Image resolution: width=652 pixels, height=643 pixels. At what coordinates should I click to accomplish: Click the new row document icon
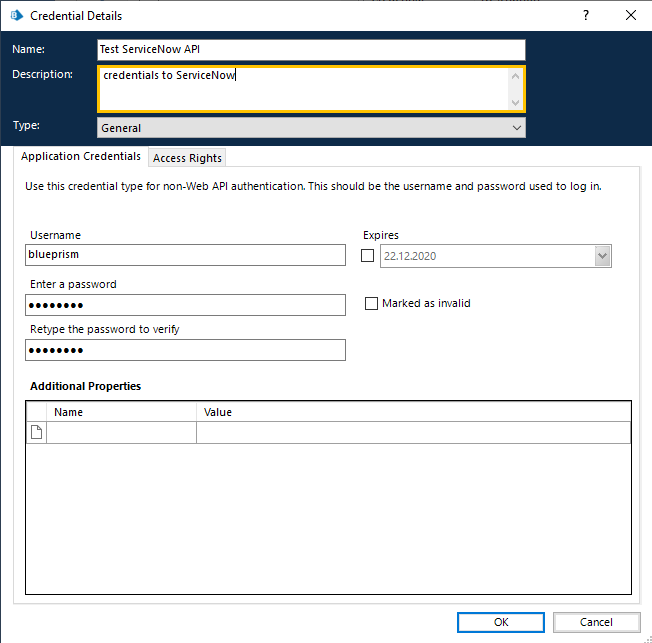coord(37,432)
